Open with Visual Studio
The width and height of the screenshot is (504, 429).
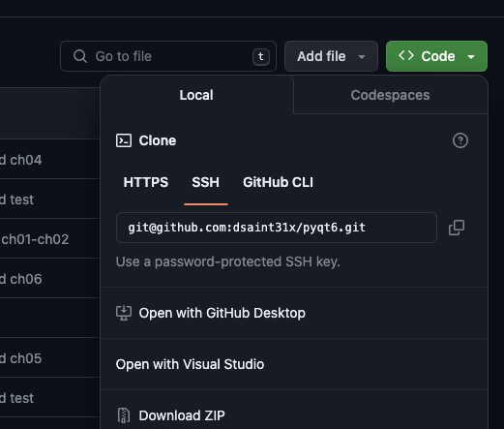pos(294,364)
